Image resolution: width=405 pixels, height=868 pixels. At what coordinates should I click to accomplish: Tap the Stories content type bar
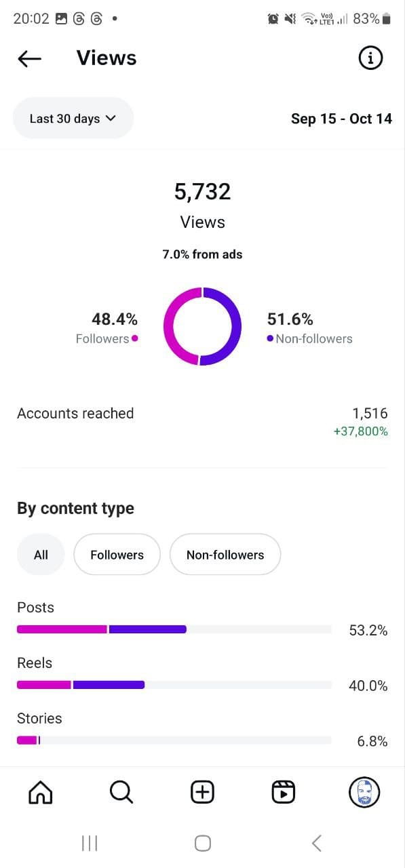click(x=174, y=740)
